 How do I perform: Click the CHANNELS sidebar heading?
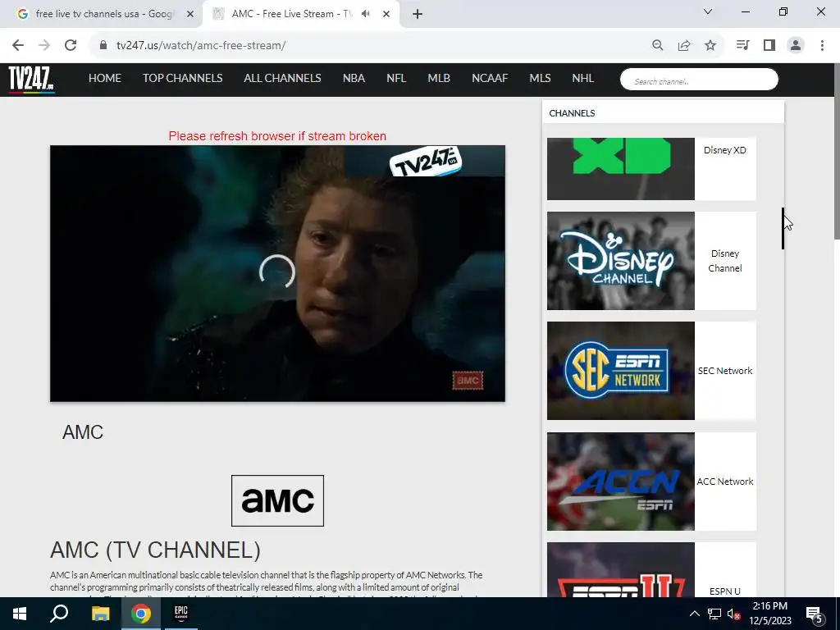point(572,113)
